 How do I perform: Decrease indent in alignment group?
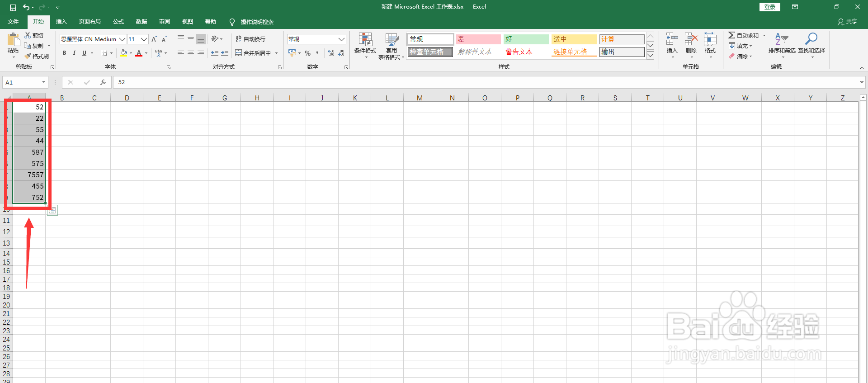click(215, 53)
